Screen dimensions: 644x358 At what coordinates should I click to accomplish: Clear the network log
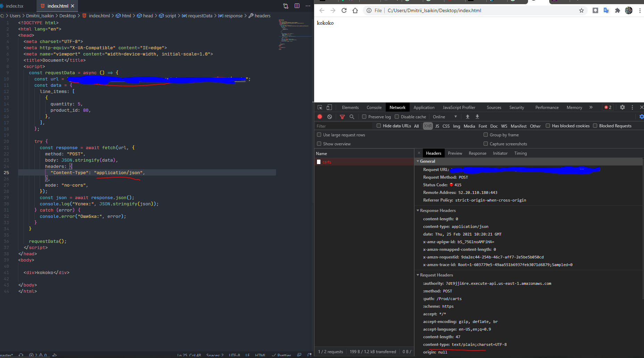(329, 117)
